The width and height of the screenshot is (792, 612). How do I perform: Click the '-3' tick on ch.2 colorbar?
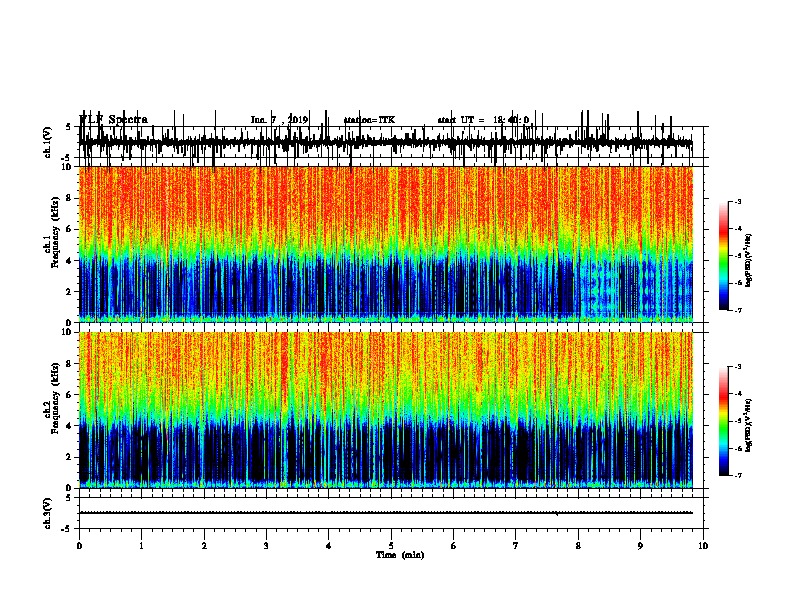pyautogui.click(x=737, y=367)
